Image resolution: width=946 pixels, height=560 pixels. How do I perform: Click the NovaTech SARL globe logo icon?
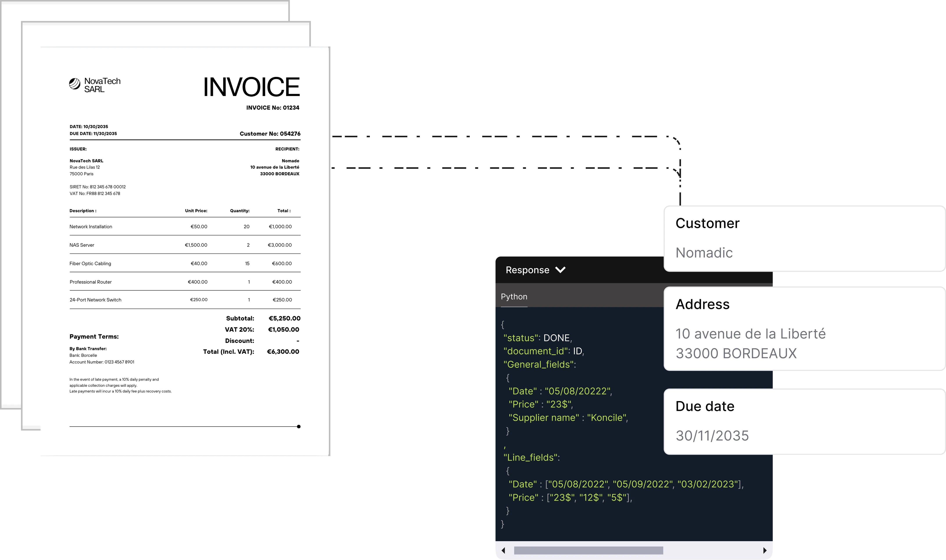[75, 84]
